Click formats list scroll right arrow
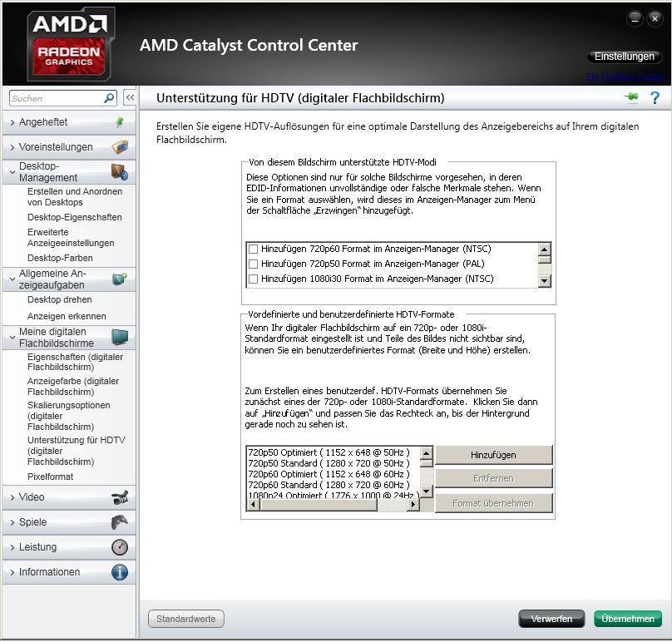The height and width of the screenshot is (642, 672). 413,505
